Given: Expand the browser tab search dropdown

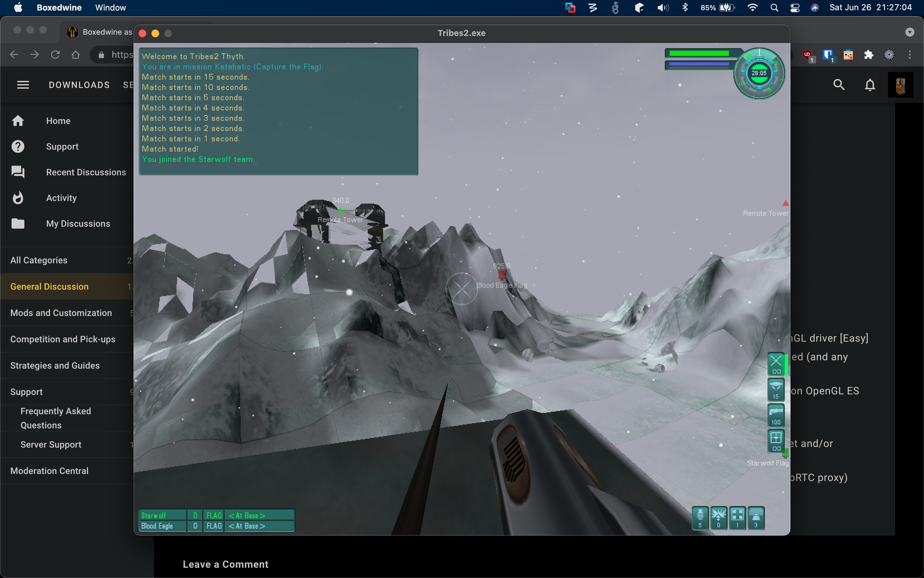Looking at the screenshot, I should (x=910, y=32).
